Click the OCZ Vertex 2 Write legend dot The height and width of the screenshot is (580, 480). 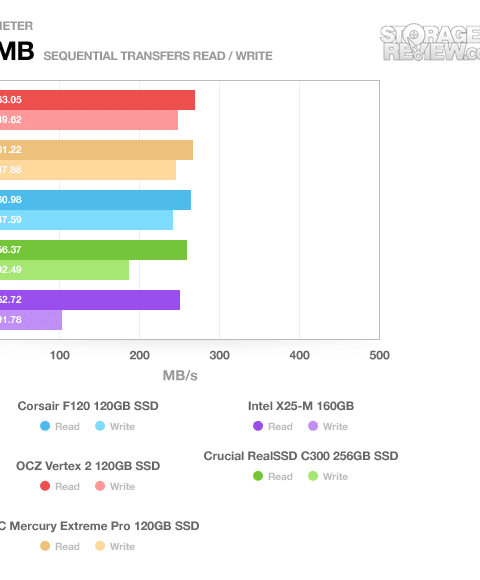pyautogui.click(x=100, y=486)
